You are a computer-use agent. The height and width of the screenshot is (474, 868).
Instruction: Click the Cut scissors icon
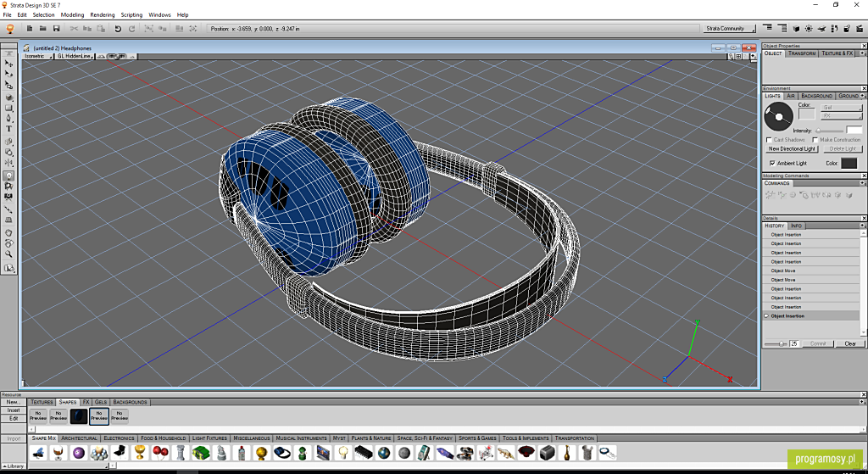point(74,28)
